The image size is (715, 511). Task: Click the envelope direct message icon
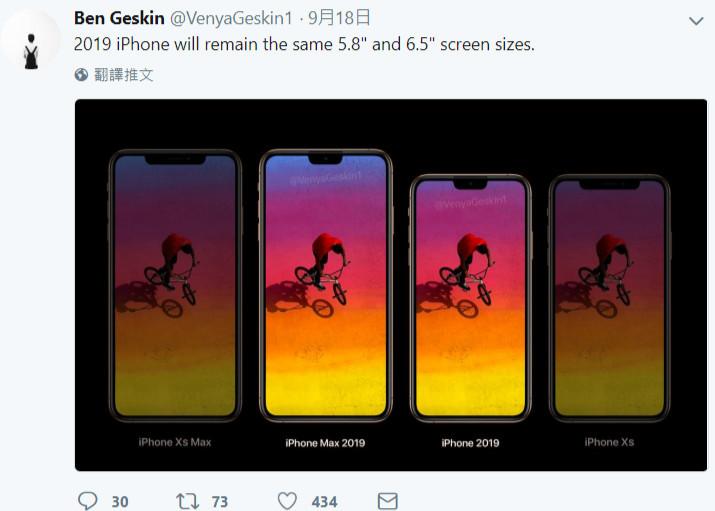tap(388, 501)
